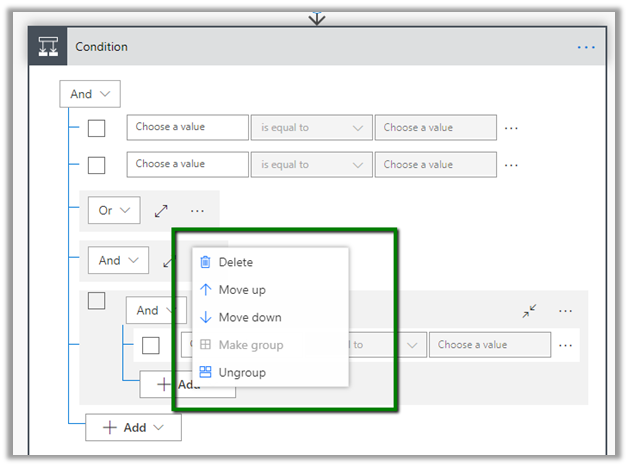Expand first row's 'is equal to' dropdown
The image size is (628, 467).
pyautogui.click(x=311, y=128)
